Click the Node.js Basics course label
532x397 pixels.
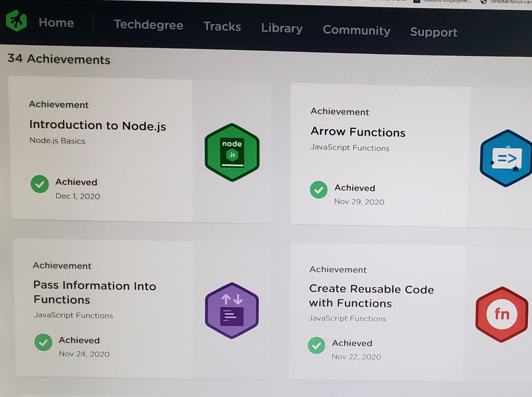pos(57,141)
